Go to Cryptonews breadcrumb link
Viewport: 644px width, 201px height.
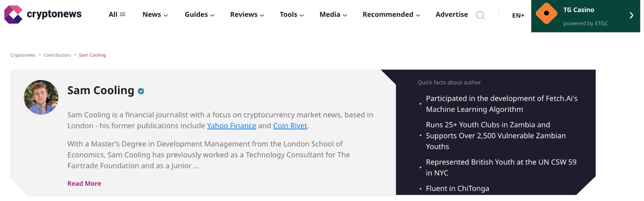tap(23, 55)
